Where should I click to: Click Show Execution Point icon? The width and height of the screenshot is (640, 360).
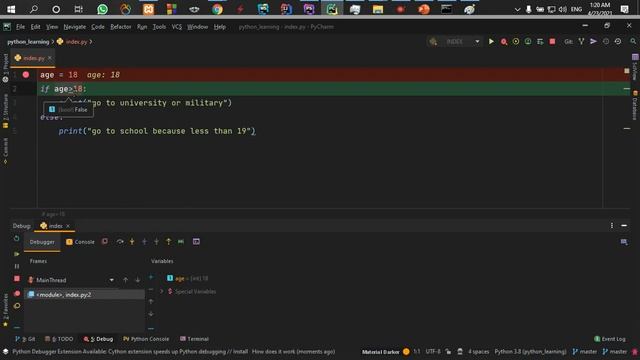pyautogui.click(x=105, y=242)
